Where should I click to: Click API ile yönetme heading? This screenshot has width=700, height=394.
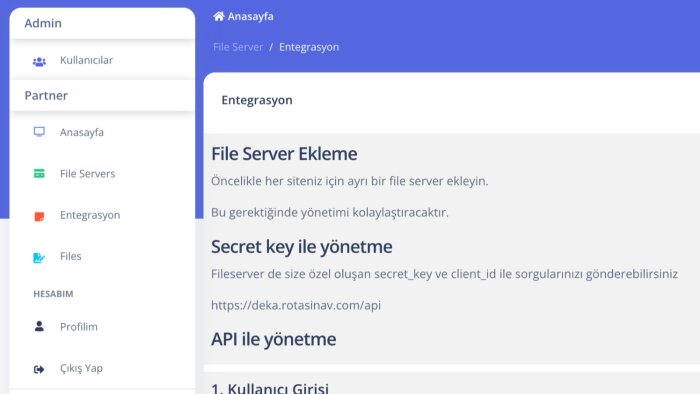click(273, 339)
